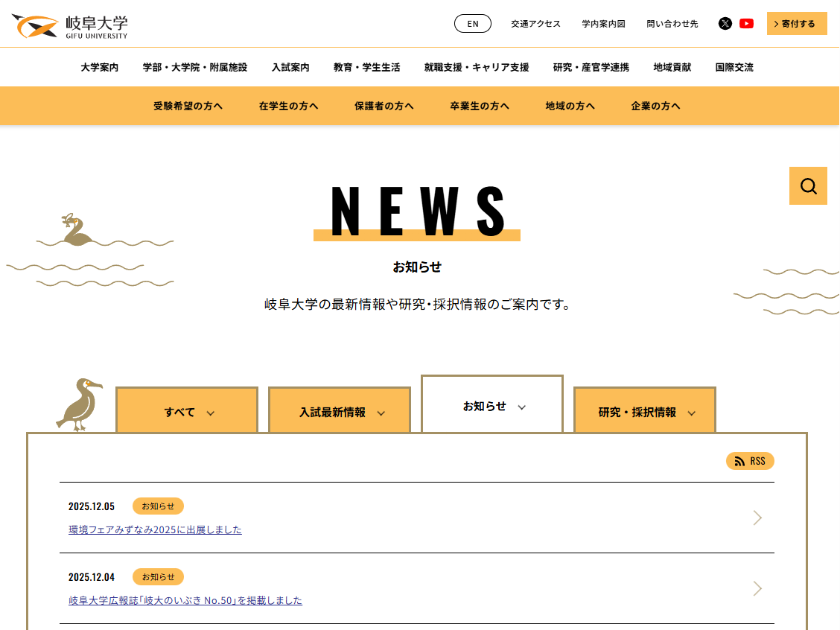Switch language with the EN button

point(473,24)
